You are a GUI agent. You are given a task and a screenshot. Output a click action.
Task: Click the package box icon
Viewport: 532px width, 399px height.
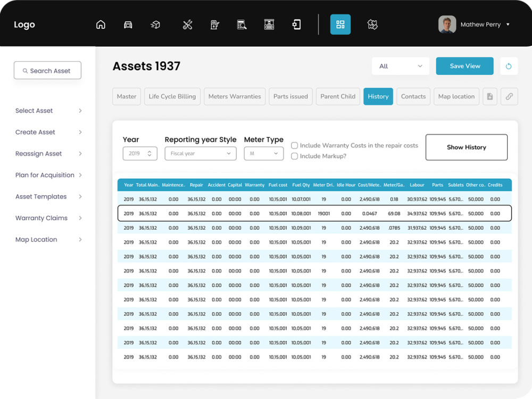tap(155, 24)
